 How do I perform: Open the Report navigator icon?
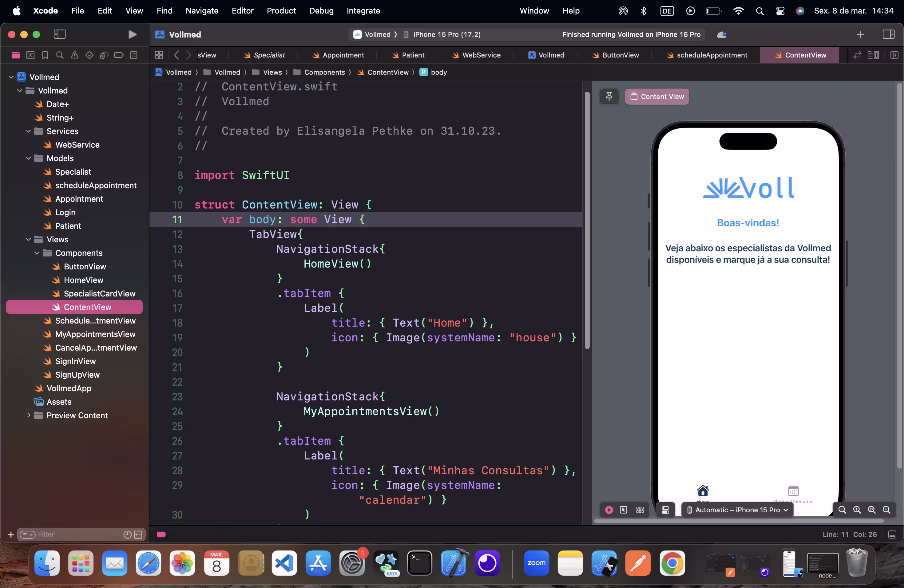point(134,55)
